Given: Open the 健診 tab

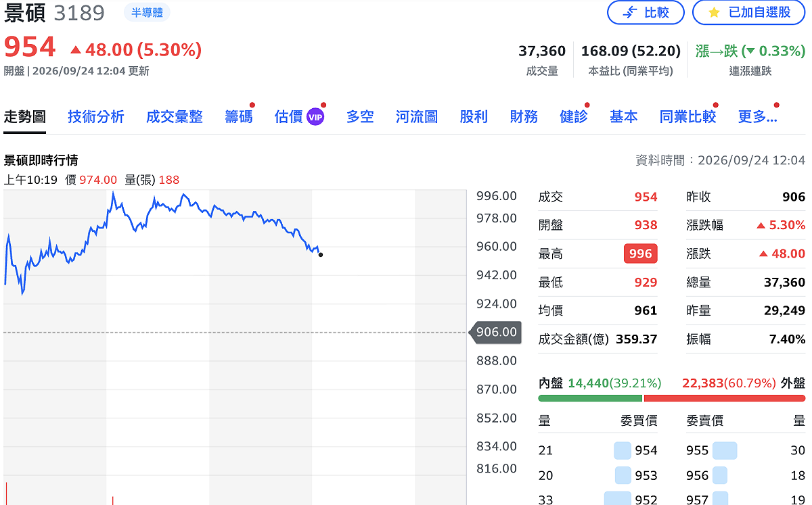Looking at the screenshot, I should click(x=574, y=117).
